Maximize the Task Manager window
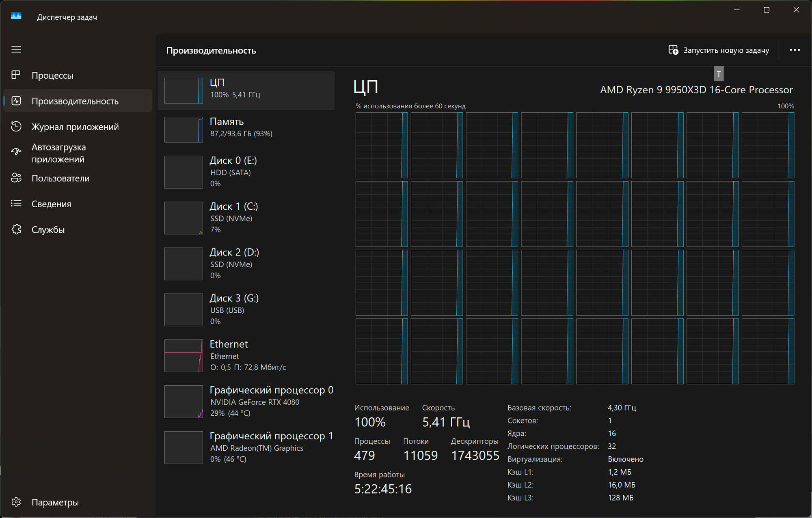Viewport: 812px width, 518px height. pyautogui.click(x=767, y=10)
